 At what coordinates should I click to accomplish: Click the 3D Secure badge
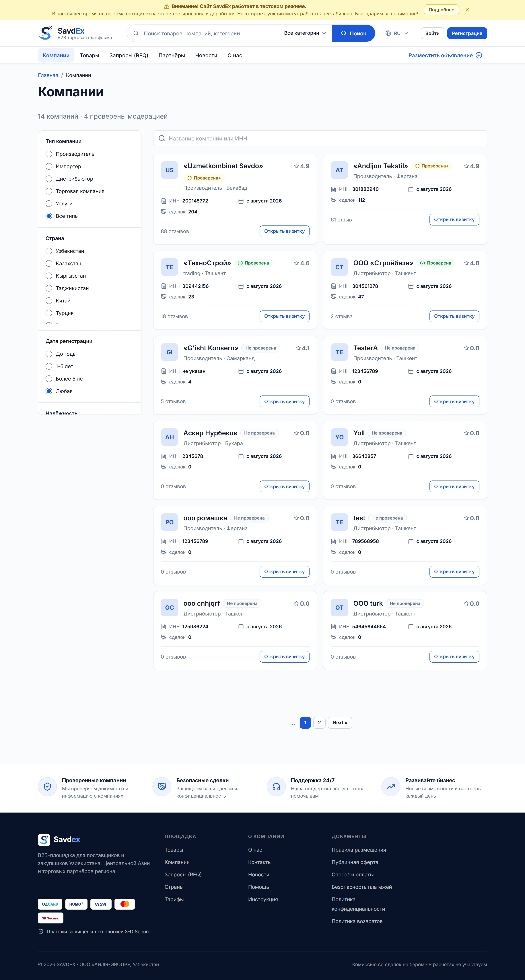[x=50, y=918]
